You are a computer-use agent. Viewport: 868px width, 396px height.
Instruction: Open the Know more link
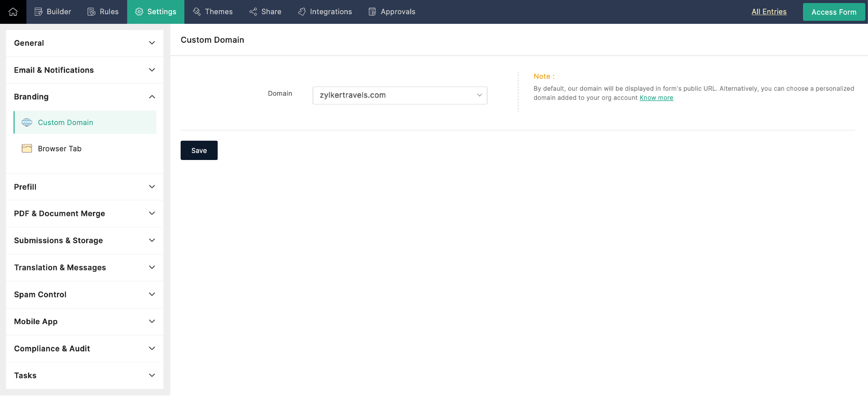click(x=656, y=98)
